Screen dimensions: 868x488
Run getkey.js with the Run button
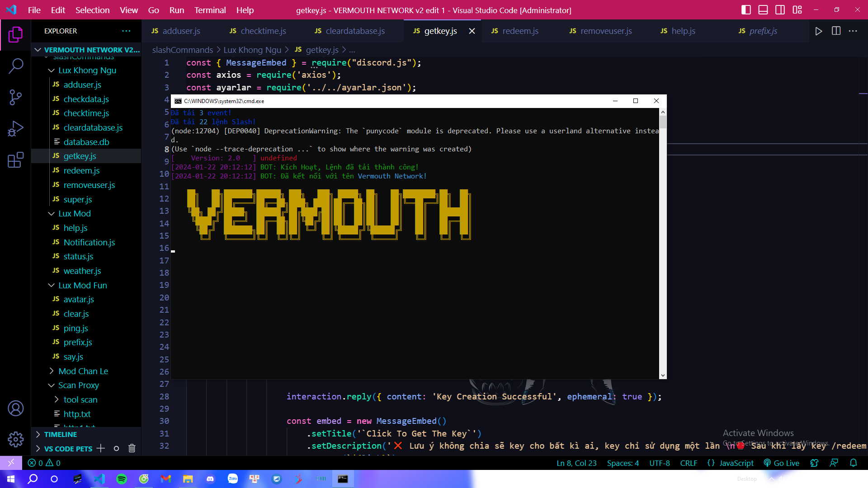(x=819, y=31)
